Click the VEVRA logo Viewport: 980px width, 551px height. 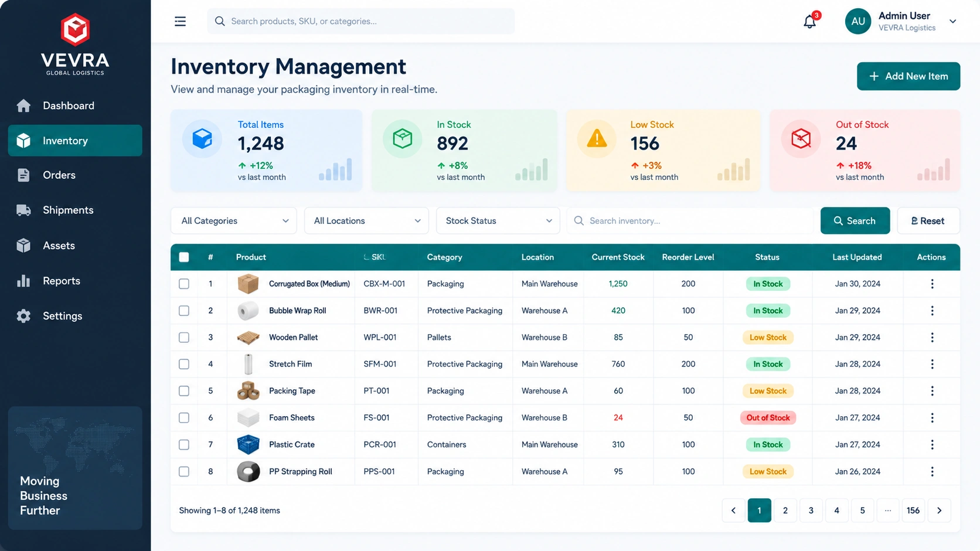[75, 44]
